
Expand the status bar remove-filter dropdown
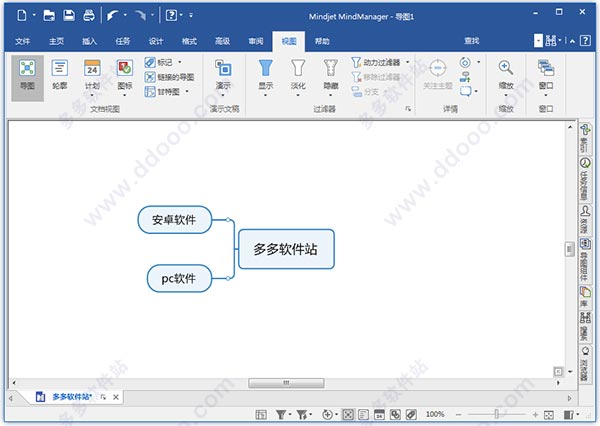point(311,415)
